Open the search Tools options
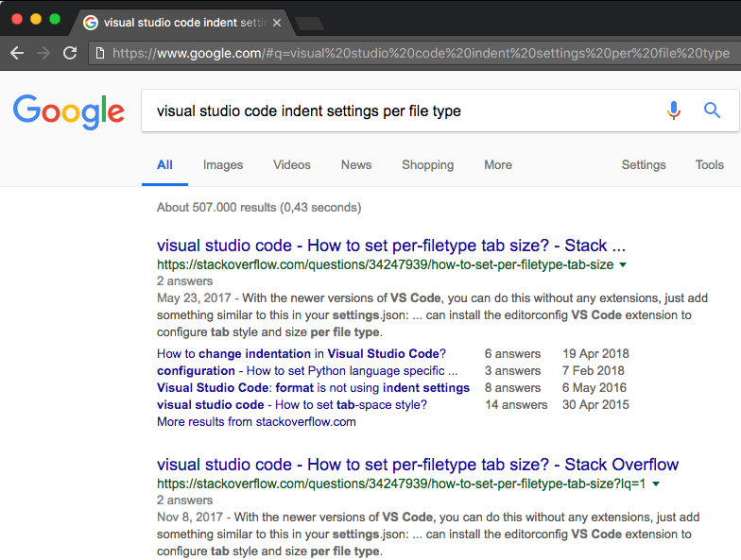The image size is (741, 560). pyautogui.click(x=710, y=164)
